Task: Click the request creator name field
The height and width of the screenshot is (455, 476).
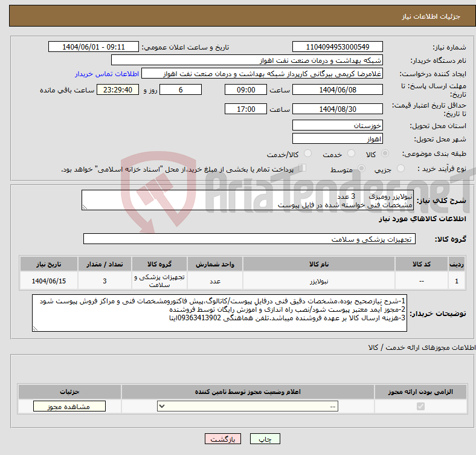Action: pyautogui.click(x=262, y=74)
